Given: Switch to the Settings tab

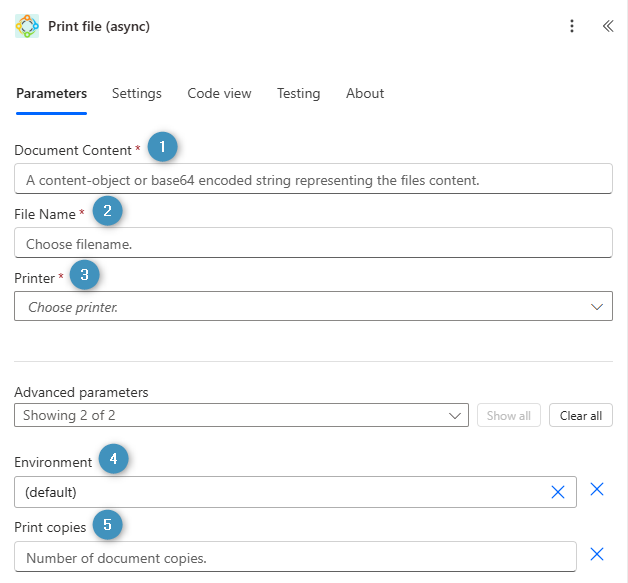Looking at the screenshot, I should (x=137, y=93).
